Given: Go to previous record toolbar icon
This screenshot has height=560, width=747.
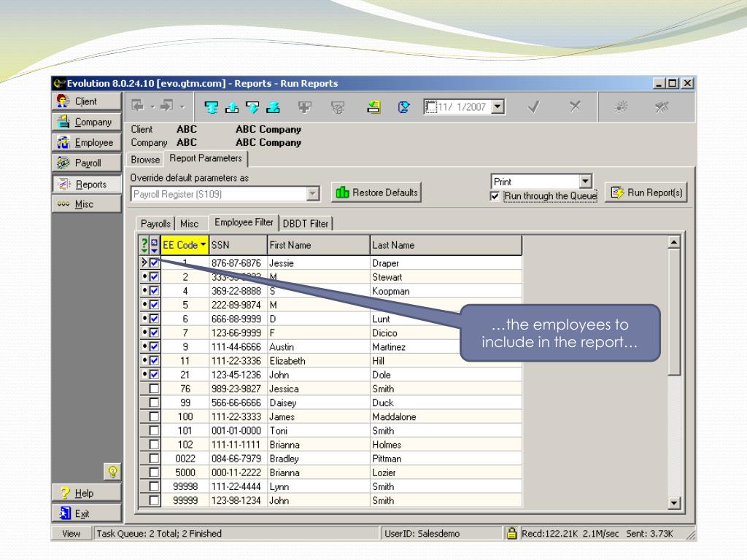Looking at the screenshot, I should [232, 107].
